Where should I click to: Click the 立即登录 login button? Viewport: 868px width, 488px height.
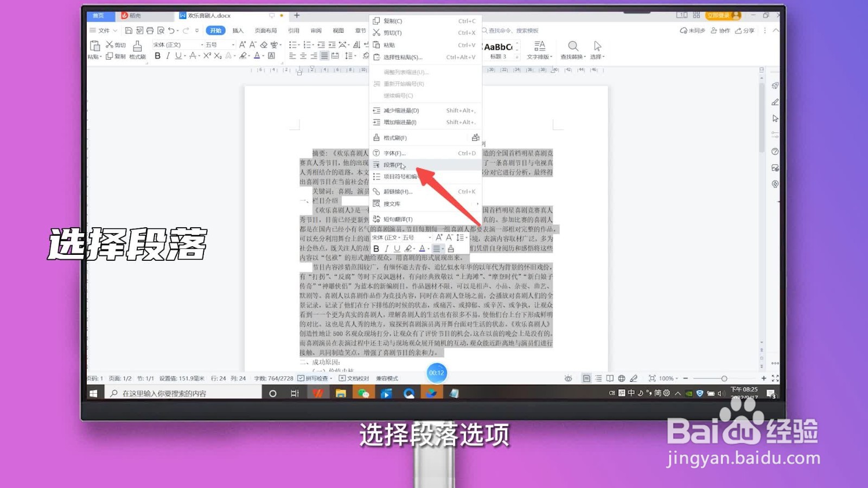click(720, 15)
